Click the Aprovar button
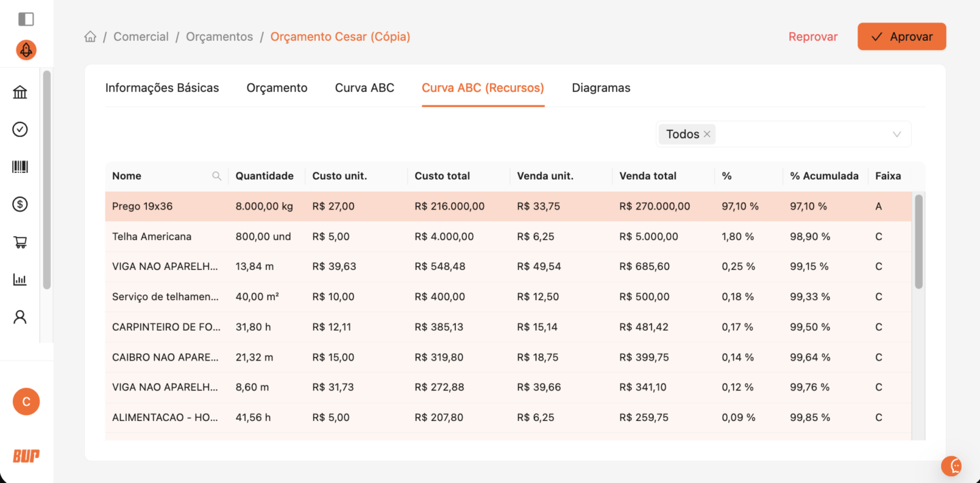 tap(902, 37)
